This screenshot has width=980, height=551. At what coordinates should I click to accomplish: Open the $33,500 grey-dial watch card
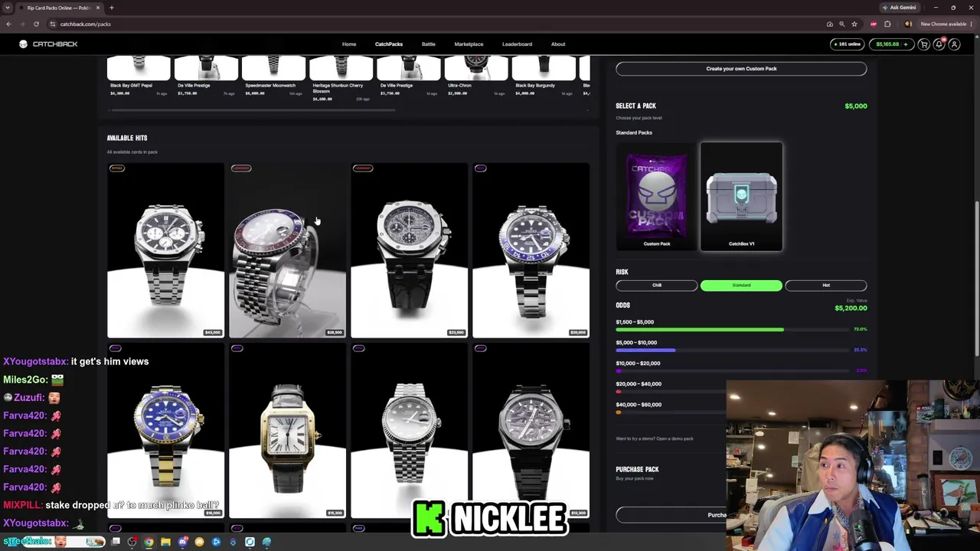[409, 250]
